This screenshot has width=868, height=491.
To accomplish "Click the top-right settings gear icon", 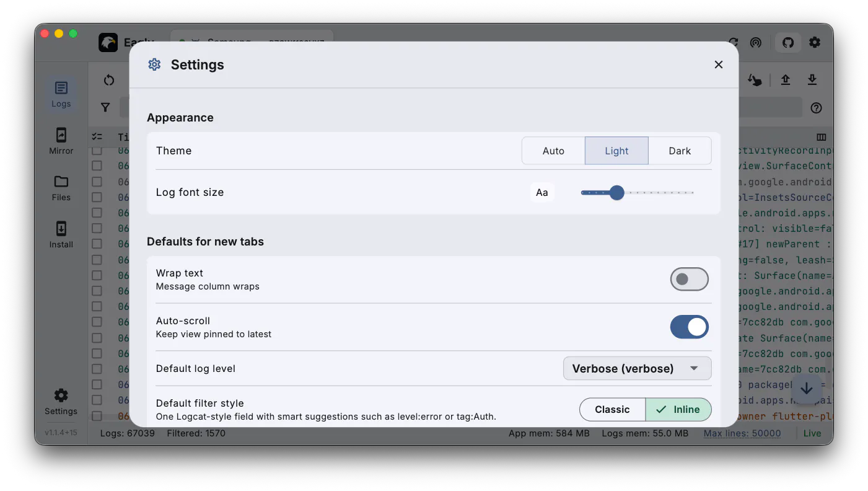I will click(815, 42).
